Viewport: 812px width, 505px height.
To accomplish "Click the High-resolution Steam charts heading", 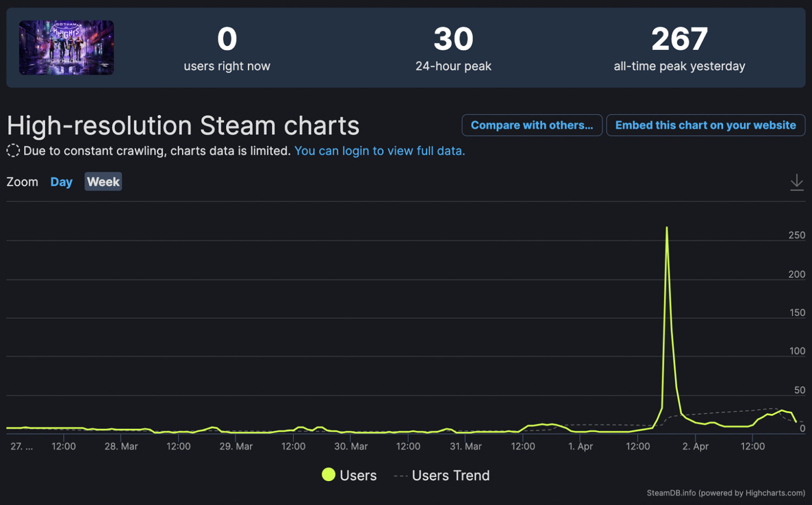I will point(183,126).
